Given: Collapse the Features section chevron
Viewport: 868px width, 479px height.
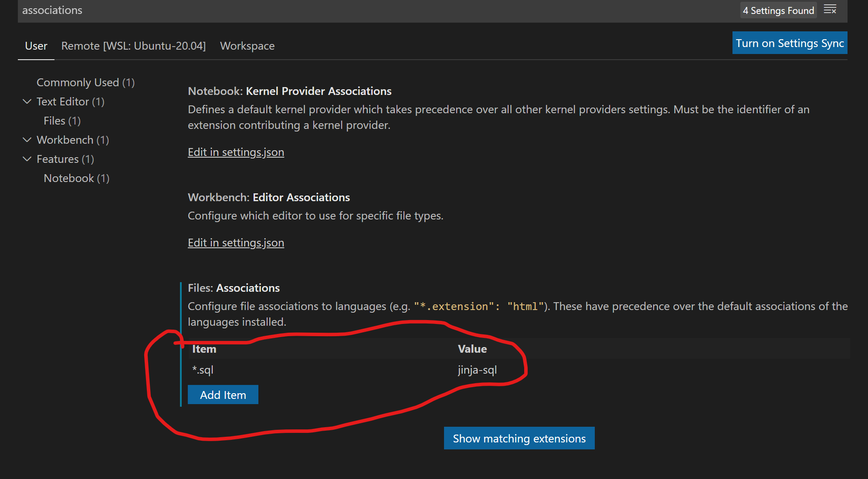Looking at the screenshot, I should [27, 159].
